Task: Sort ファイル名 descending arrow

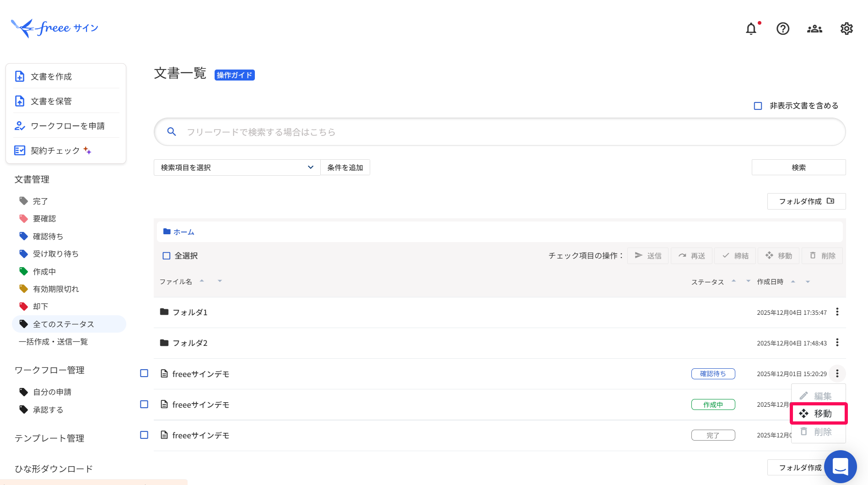Action: click(220, 281)
